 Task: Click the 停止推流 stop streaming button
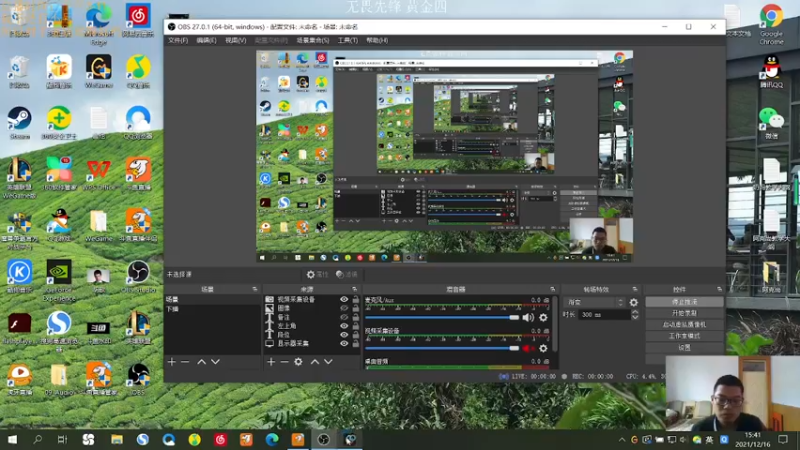coord(684,302)
